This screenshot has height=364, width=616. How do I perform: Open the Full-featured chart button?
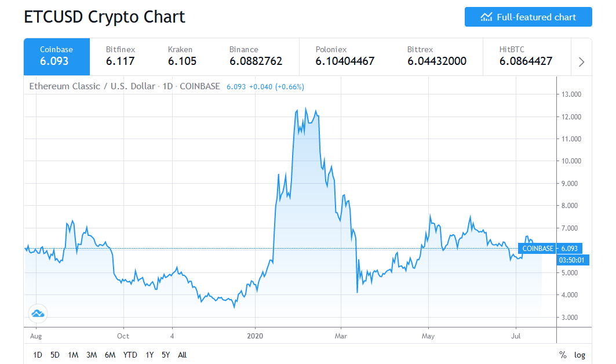coord(528,17)
